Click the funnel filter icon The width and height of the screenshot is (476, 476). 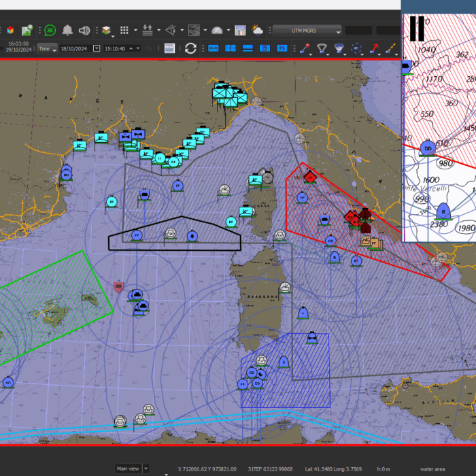[322, 48]
